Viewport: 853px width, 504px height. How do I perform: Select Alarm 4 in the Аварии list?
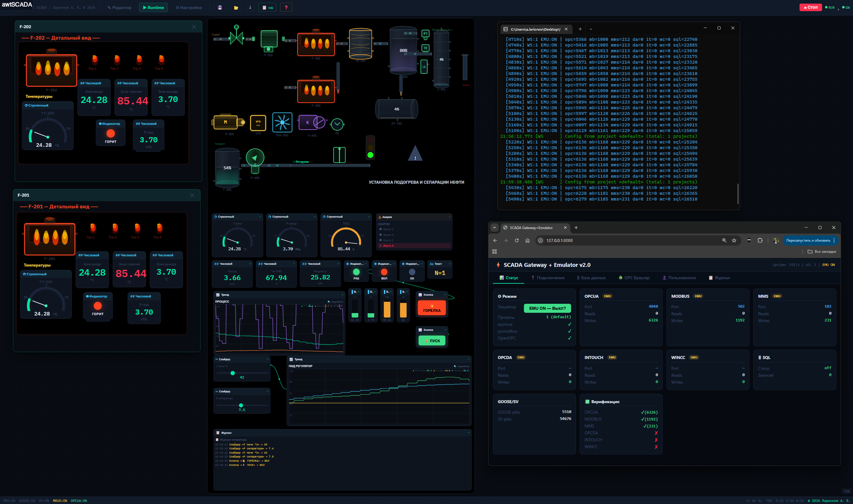tap(414, 246)
